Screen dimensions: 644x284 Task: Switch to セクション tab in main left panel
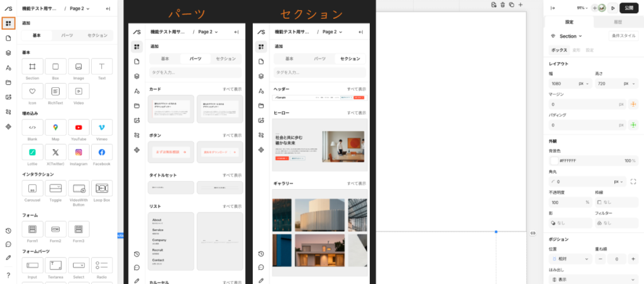97,35
